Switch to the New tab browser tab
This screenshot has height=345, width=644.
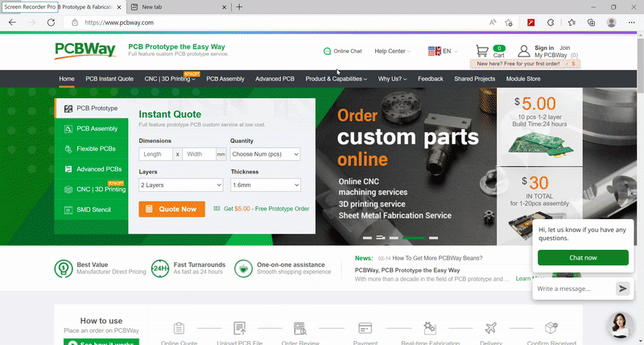click(178, 7)
